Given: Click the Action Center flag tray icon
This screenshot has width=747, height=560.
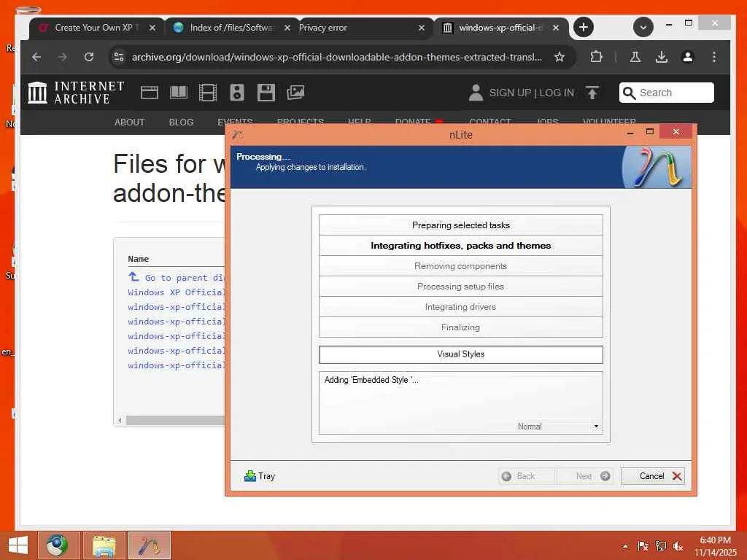Looking at the screenshot, I should [643, 546].
